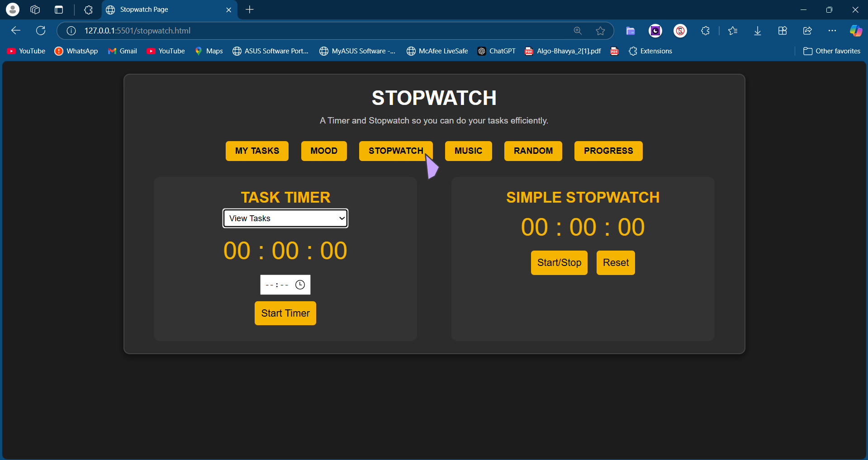Open the McAfee LiveSafe bookmark
Viewport: 868px width, 460px height.
click(437, 51)
